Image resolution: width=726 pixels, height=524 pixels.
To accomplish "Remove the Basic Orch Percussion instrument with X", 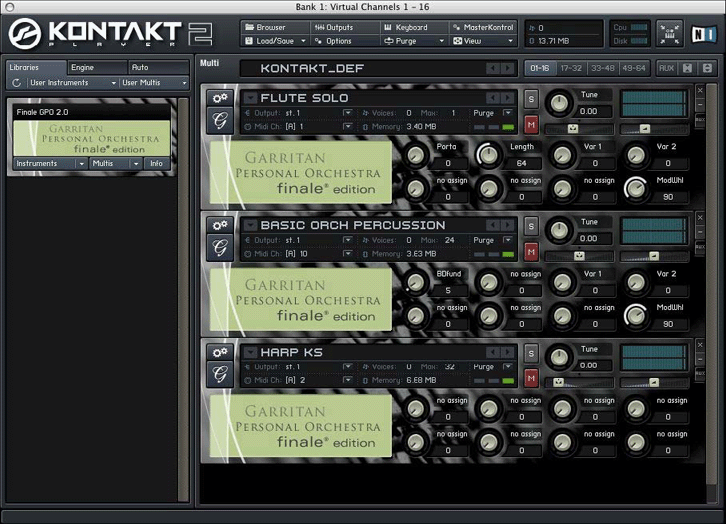I will [700, 218].
